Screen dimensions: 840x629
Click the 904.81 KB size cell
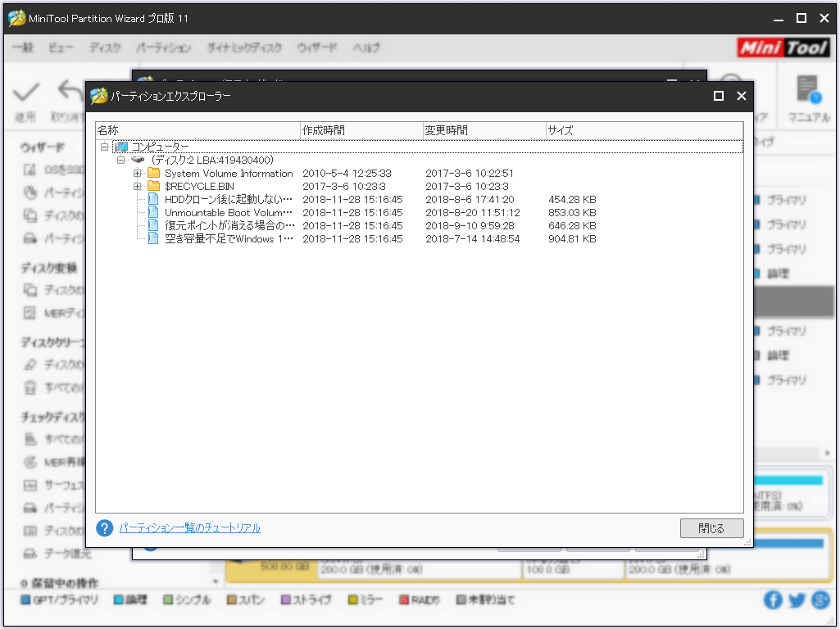pyautogui.click(x=572, y=239)
